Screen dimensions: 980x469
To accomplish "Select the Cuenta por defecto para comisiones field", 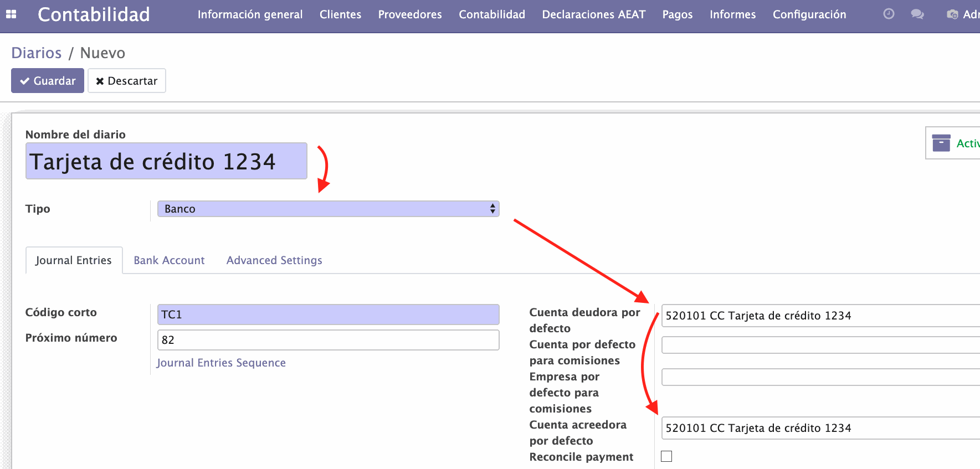I will (820, 345).
